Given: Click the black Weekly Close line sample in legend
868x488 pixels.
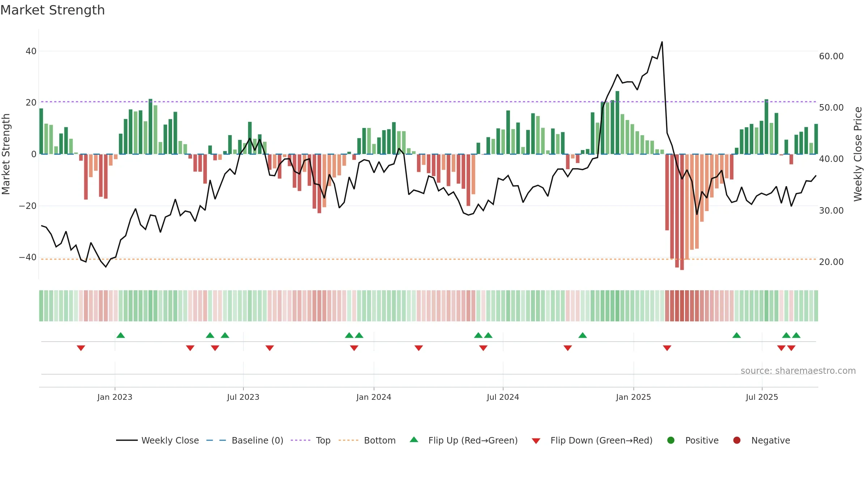Looking at the screenshot, I should pos(127,440).
